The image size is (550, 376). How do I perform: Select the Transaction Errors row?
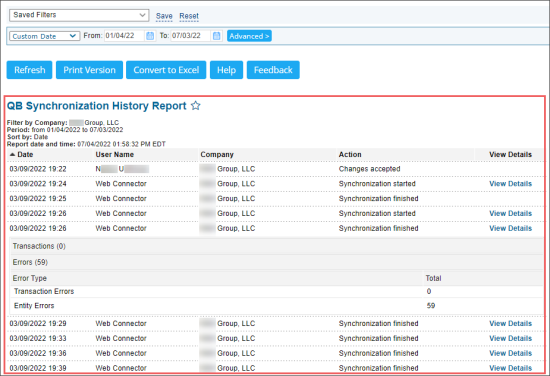276,291
